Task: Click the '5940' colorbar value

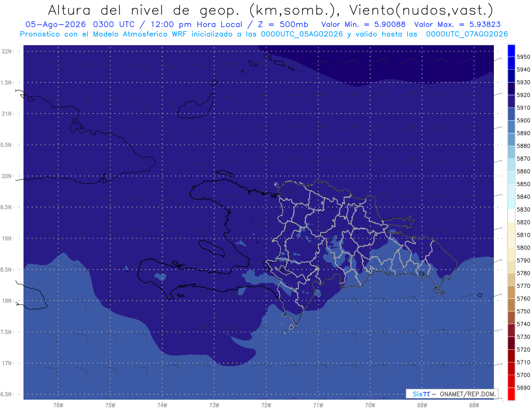Action: [x=524, y=70]
